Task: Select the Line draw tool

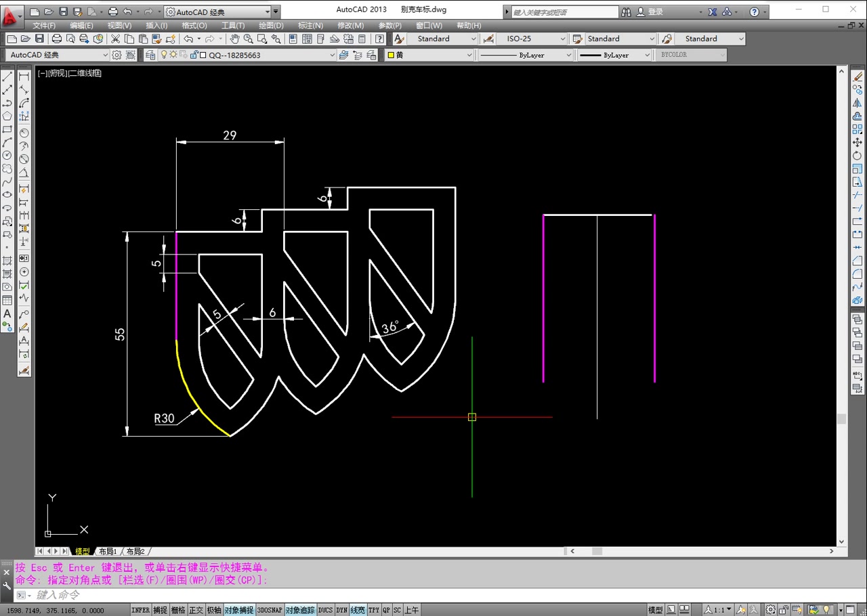Action: (x=7, y=76)
